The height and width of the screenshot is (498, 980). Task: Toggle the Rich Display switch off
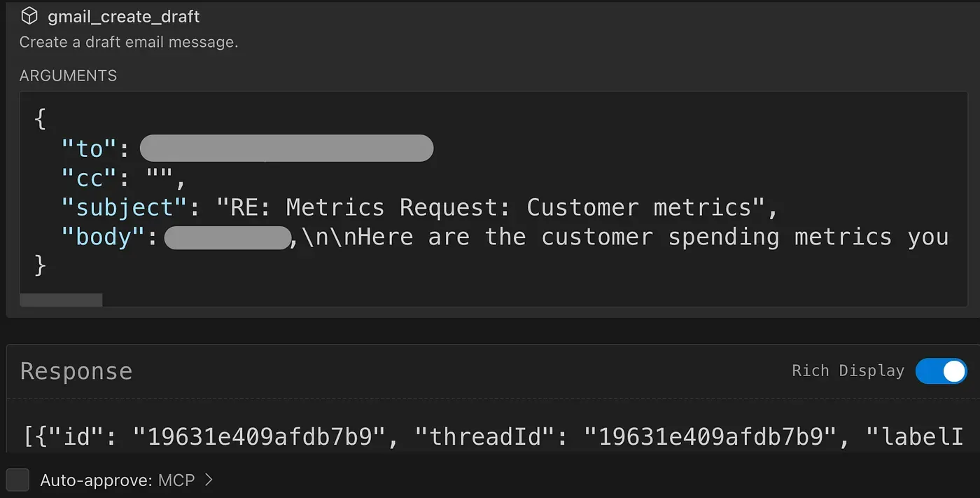(x=941, y=371)
